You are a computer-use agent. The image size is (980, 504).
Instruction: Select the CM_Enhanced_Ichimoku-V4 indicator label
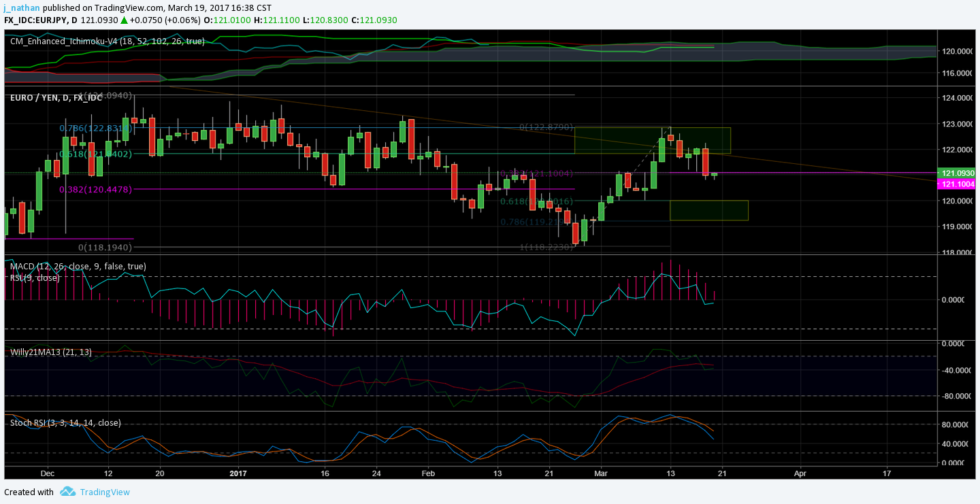pyautogui.click(x=108, y=41)
